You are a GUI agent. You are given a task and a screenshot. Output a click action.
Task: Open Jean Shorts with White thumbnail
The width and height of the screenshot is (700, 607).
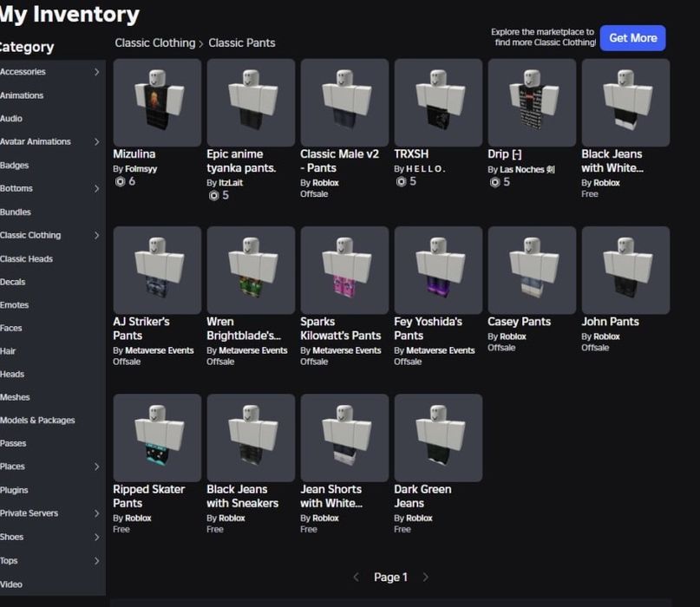(x=344, y=438)
